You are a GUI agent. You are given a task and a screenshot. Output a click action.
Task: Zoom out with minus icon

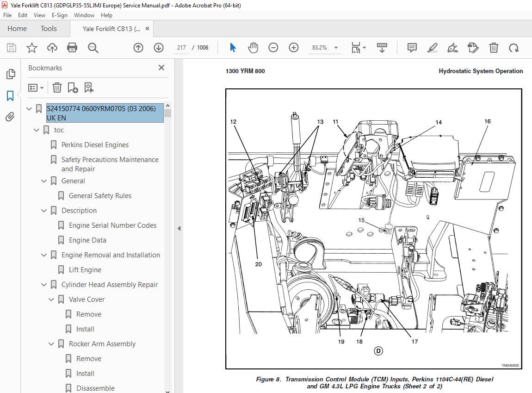pyautogui.click(x=273, y=48)
